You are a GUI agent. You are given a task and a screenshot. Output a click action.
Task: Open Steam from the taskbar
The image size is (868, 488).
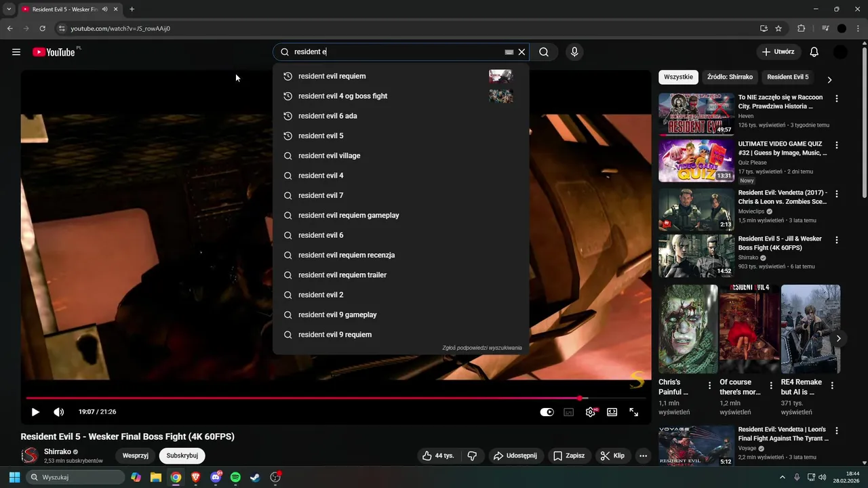[x=255, y=477]
